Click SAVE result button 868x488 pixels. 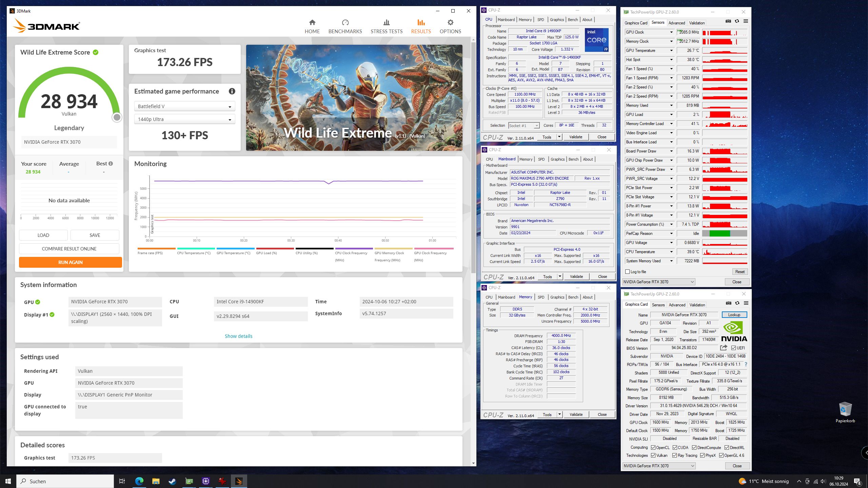tap(95, 235)
